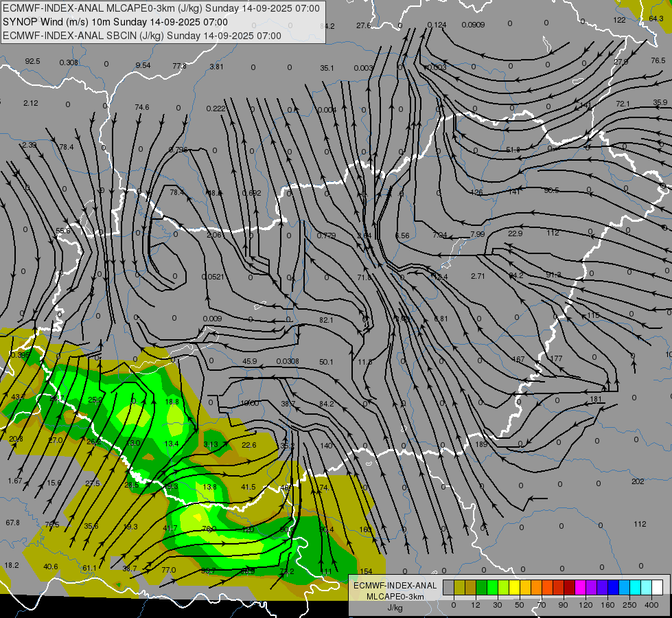Click the map value 6.56
Screen dimensions: 672x618
point(402,236)
